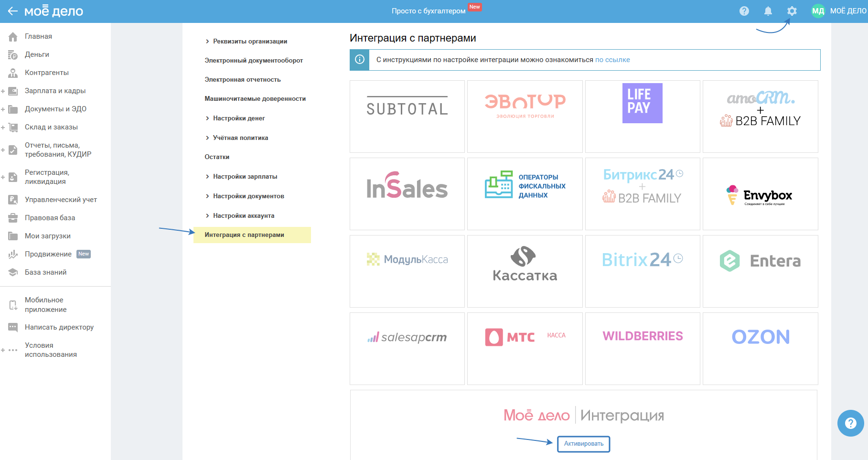Click the Документы и ЭДО folder icon
Viewport: 868px width, 460px height.
tap(13, 109)
